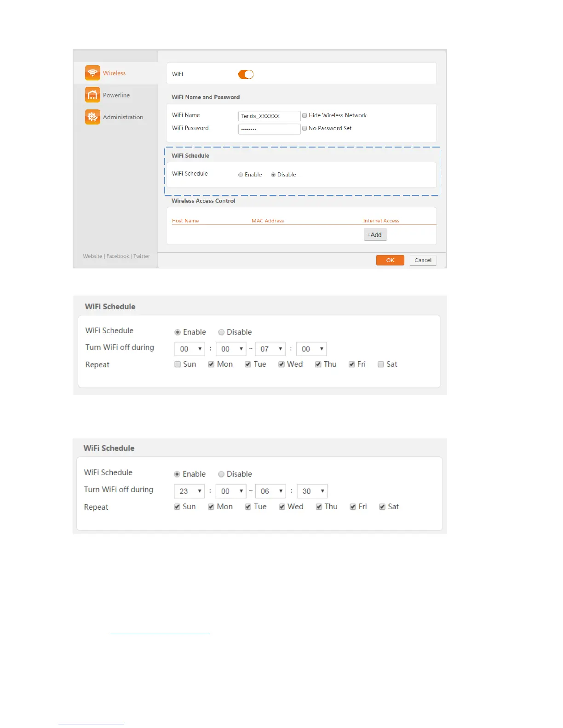Open start hour dropdown showing 23

click(189, 491)
